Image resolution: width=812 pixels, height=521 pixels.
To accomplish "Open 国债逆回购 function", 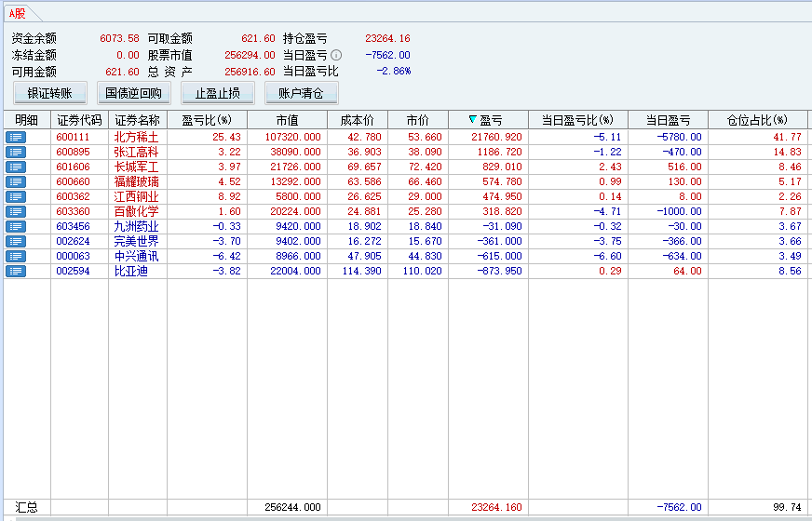I will (x=134, y=93).
